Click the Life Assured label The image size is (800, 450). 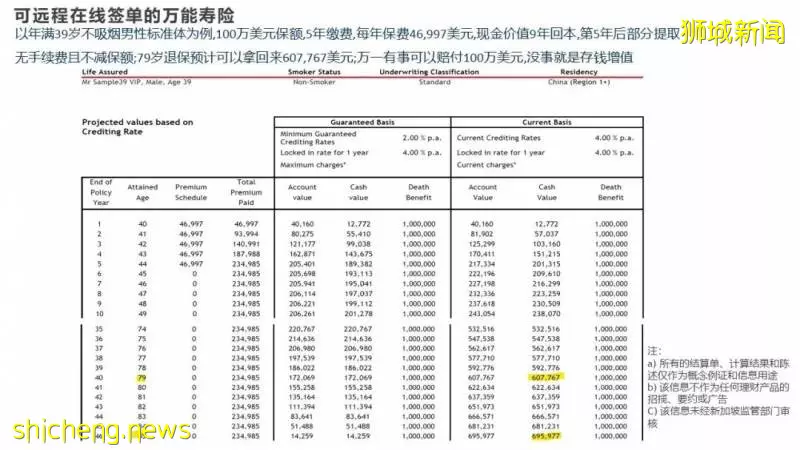tap(105, 72)
